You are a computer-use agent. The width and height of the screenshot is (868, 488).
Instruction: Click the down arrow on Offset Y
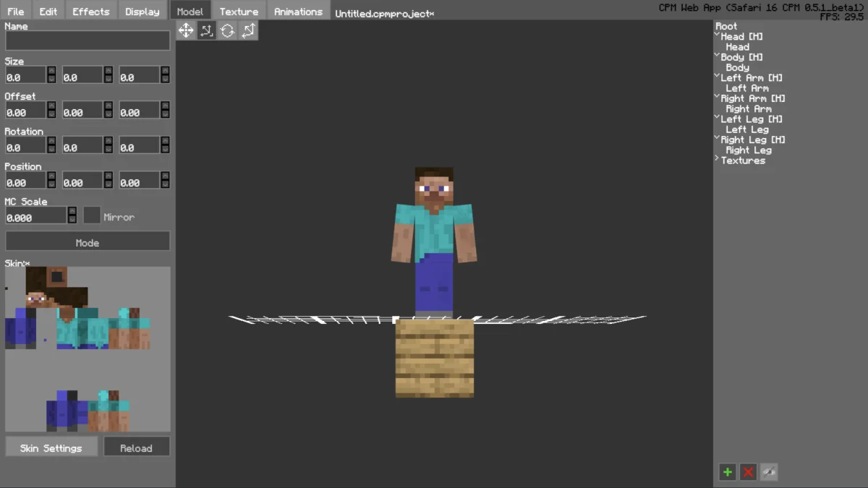pos(109,114)
